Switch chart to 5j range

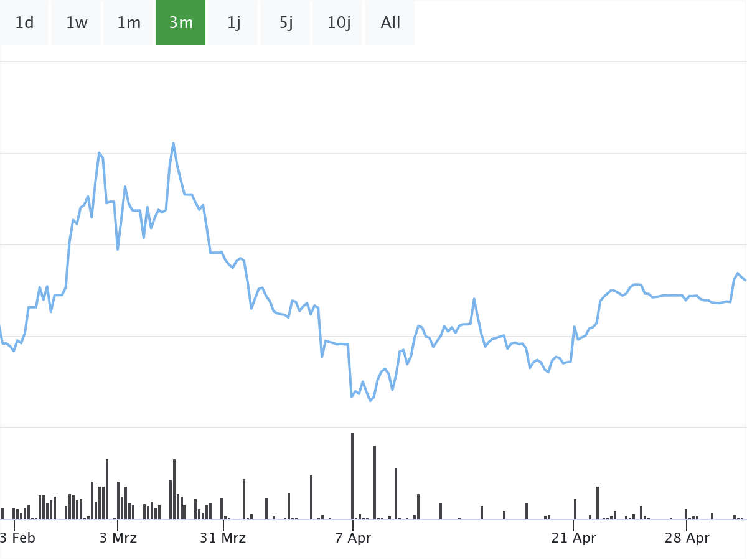(x=286, y=23)
